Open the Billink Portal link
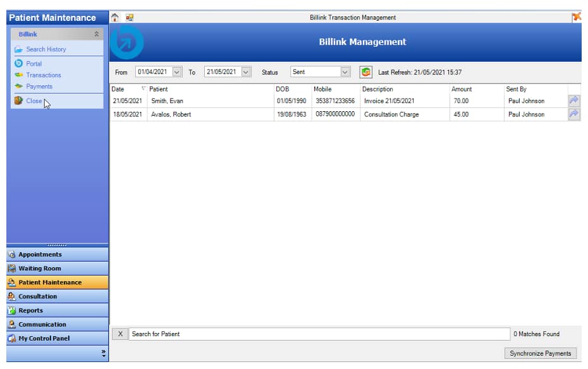 34,64
